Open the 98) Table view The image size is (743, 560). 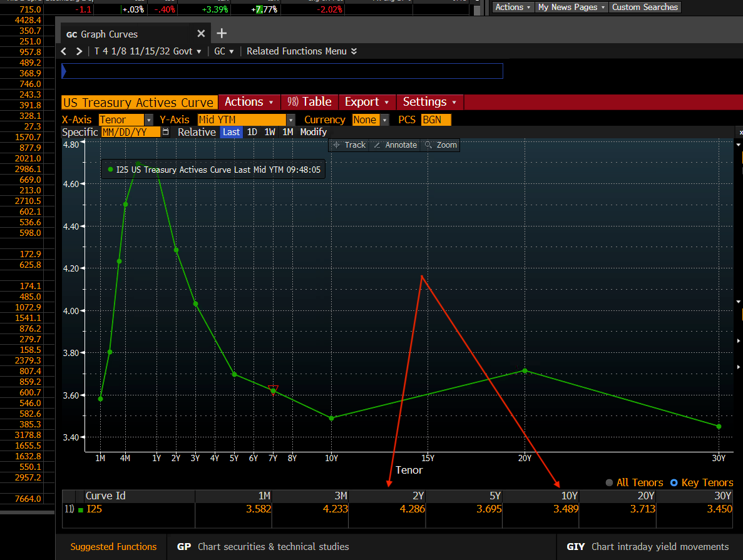(309, 101)
